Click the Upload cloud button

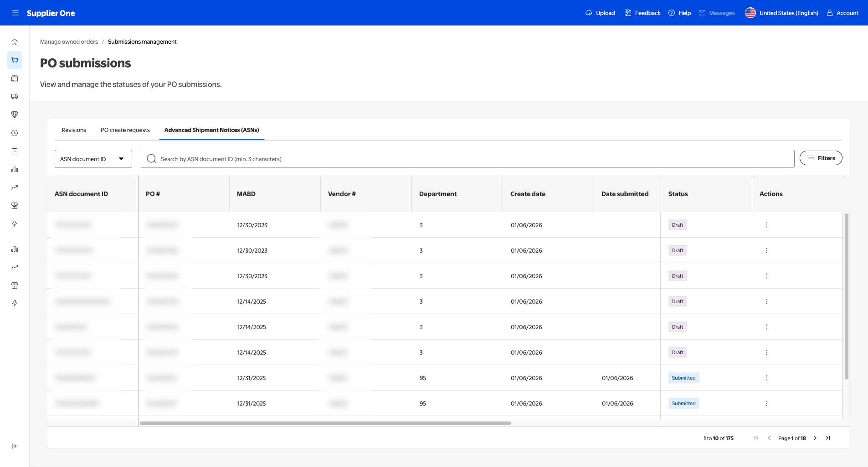click(600, 13)
